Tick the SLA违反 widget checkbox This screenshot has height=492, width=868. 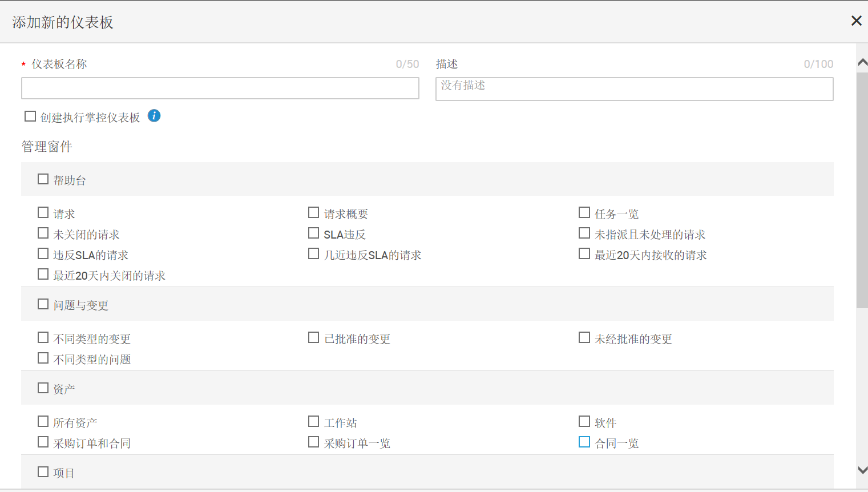pos(313,233)
